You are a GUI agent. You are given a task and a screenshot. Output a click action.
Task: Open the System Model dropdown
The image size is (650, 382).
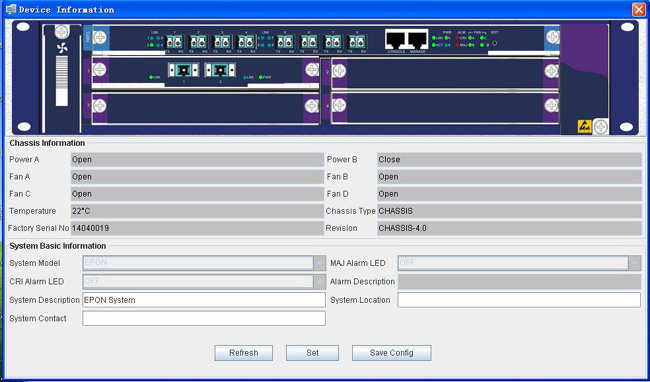tap(204, 263)
